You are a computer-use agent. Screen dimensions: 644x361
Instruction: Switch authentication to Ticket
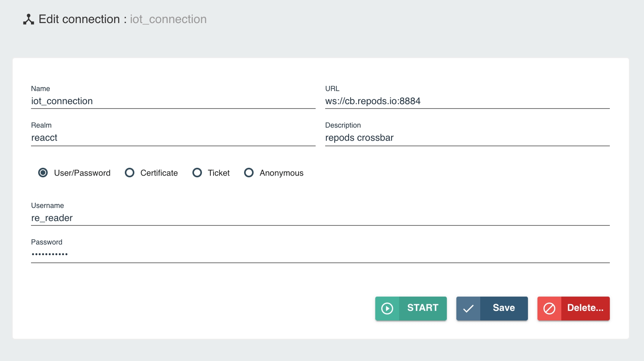tap(197, 173)
